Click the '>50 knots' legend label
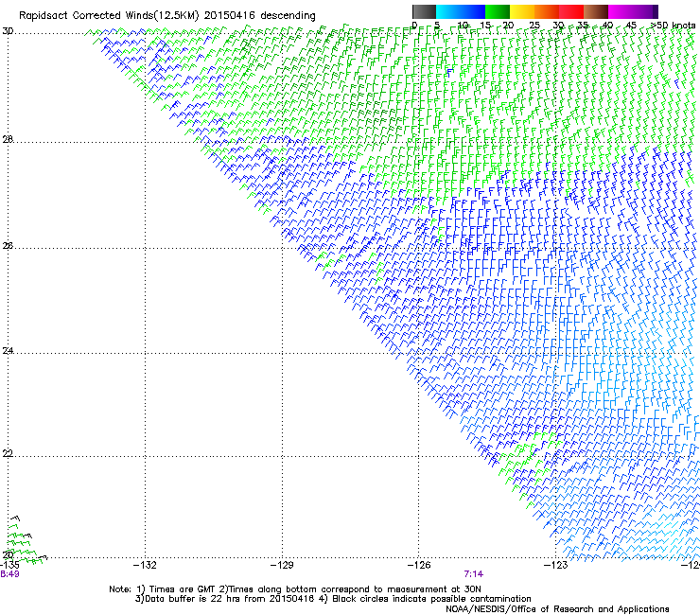700x615 pixels. [674, 26]
